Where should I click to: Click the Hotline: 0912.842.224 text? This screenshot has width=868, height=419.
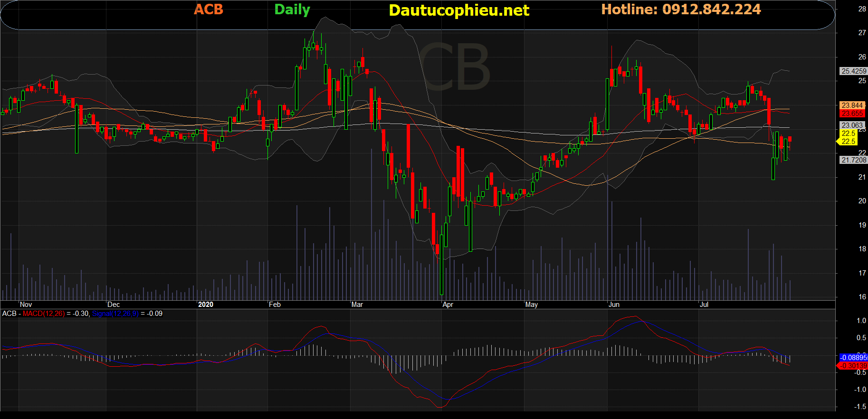click(x=681, y=10)
